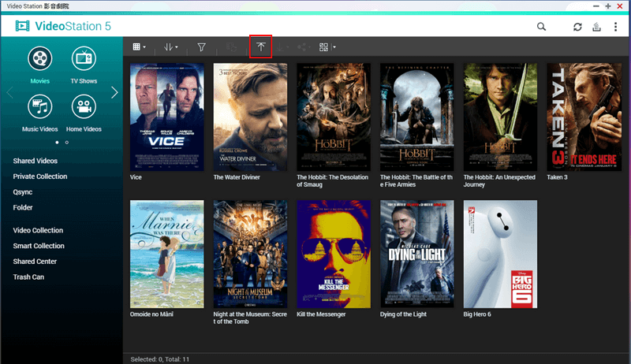Select the Omoide no Mânî poster
This screenshot has width=631, height=364.
tap(166, 254)
